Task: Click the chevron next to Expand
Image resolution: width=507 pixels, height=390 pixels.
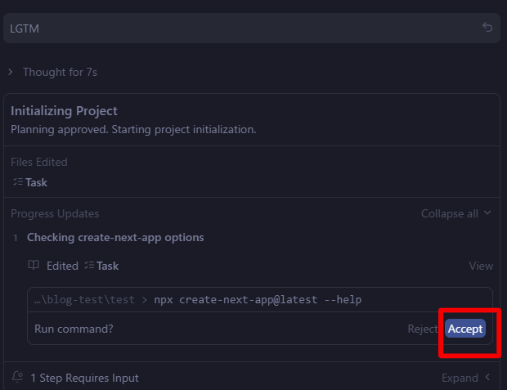Action: click(487, 377)
